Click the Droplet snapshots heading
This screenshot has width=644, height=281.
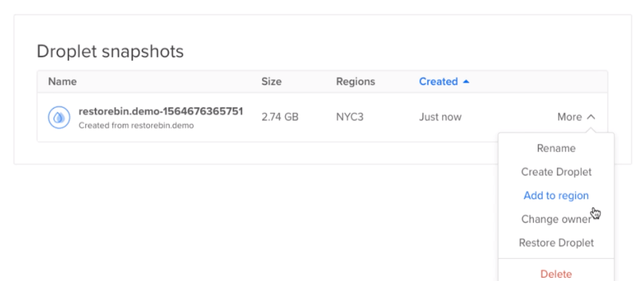click(x=110, y=51)
